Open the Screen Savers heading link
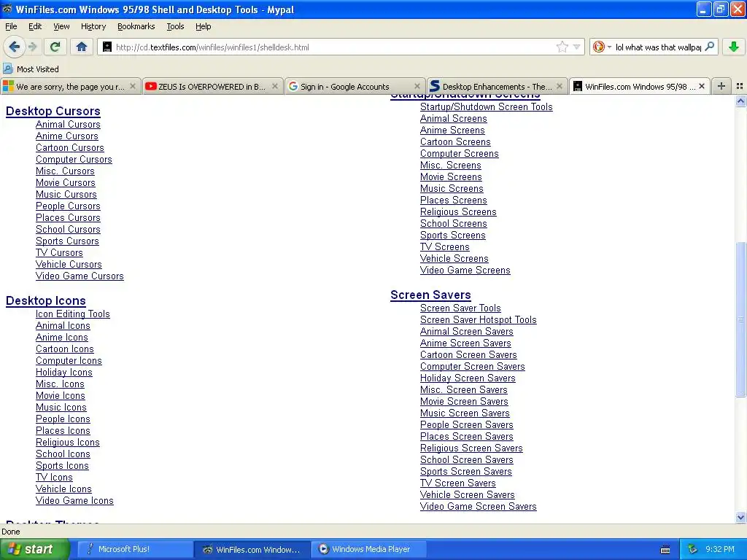 pyautogui.click(x=430, y=295)
